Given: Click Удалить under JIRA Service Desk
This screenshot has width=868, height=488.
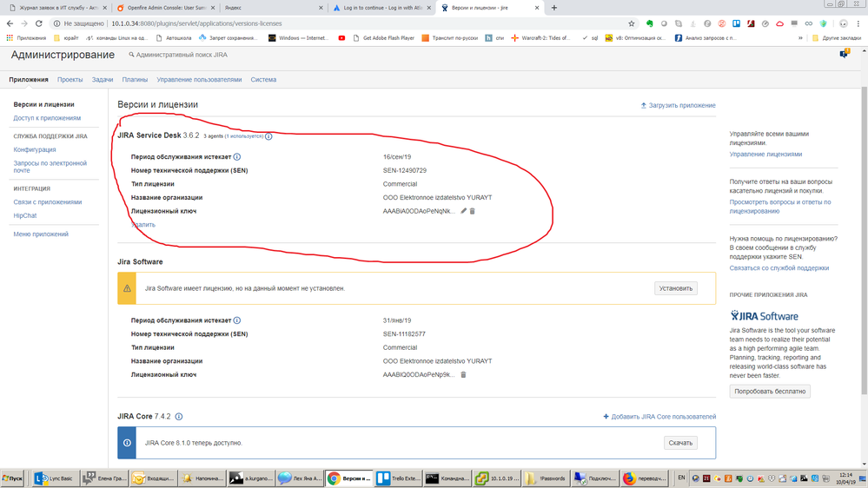Looking at the screenshot, I should click(143, 225).
